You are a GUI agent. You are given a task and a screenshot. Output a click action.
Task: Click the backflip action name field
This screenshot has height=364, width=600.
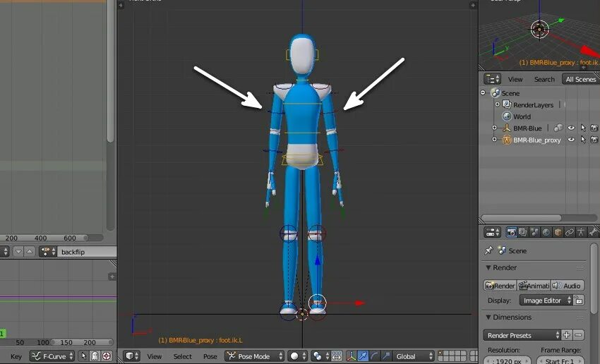[87, 252]
